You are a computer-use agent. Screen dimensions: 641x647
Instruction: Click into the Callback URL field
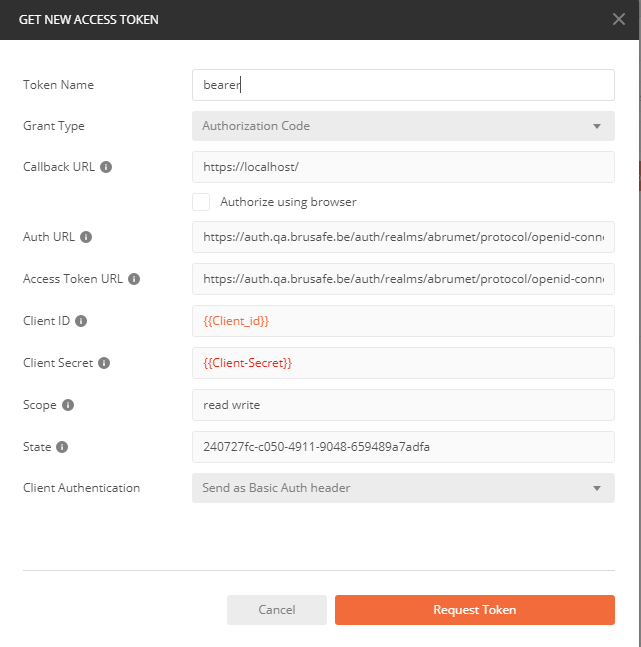coord(403,167)
